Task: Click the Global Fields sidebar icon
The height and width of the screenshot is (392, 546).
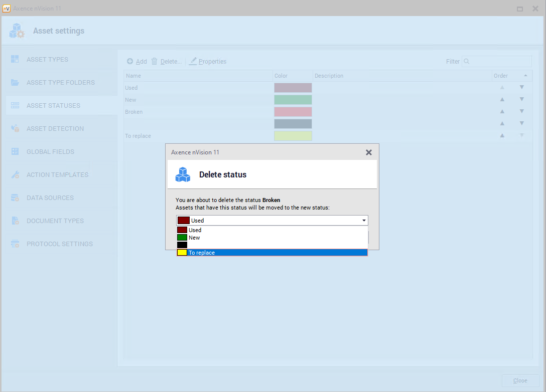Action: pyautogui.click(x=15, y=151)
